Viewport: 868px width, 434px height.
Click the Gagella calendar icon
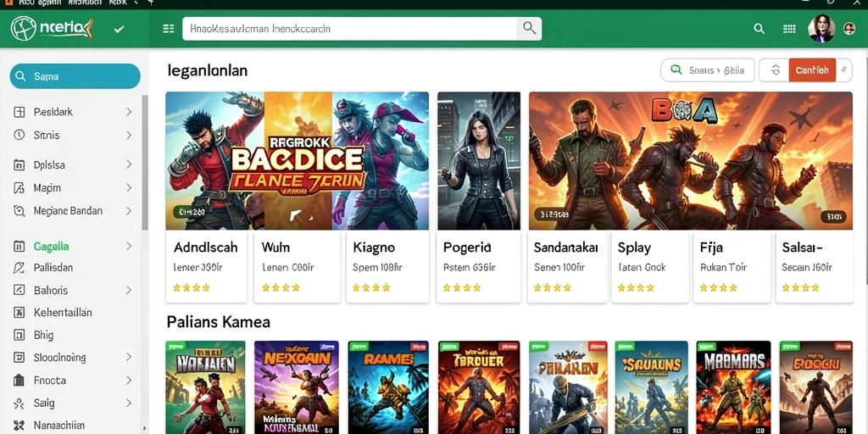pyautogui.click(x=19, y=247)
